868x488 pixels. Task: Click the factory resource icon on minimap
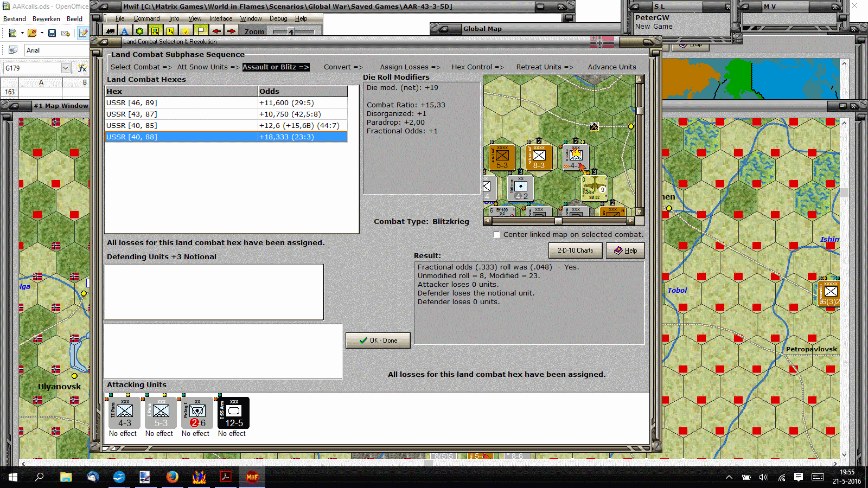point(594,126)
